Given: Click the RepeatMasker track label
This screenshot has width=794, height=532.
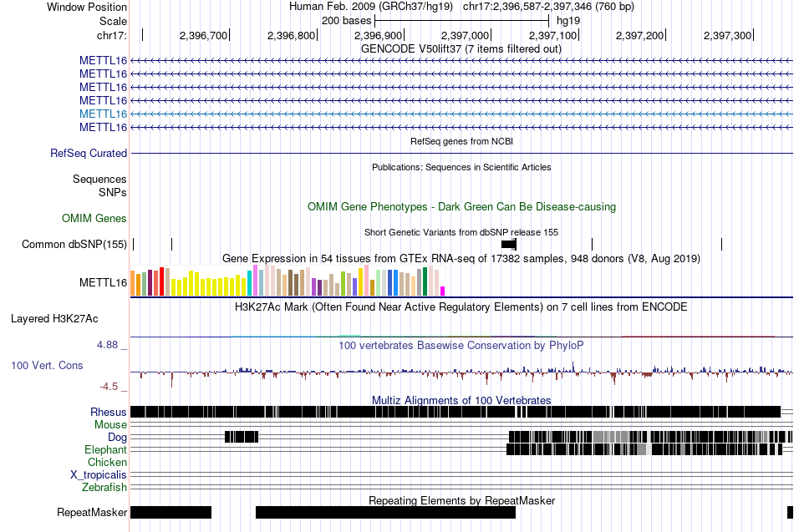Looking at the screenshot, I should pos(92,512).
